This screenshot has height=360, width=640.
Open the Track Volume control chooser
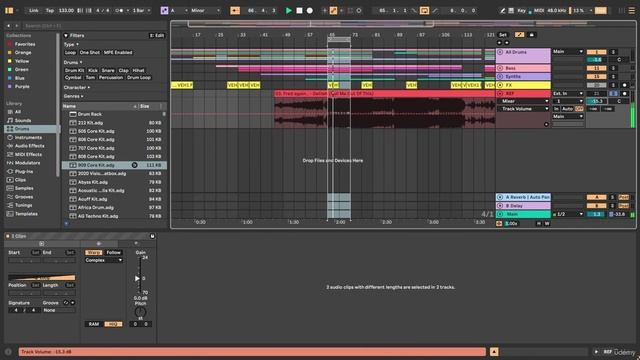[524, 109]
